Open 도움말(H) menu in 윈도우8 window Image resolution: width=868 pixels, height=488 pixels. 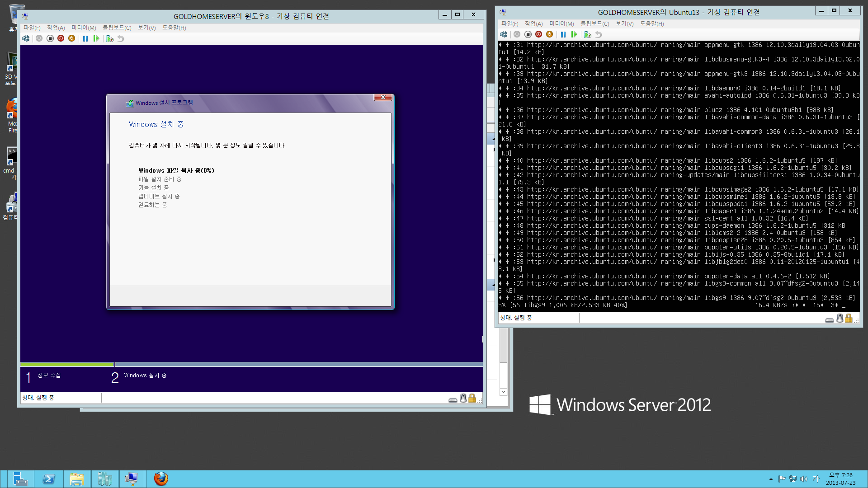(x=174, y=28)
